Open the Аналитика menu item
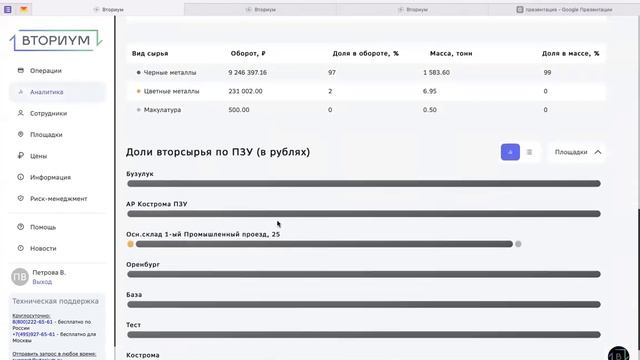 coord(57,92)
